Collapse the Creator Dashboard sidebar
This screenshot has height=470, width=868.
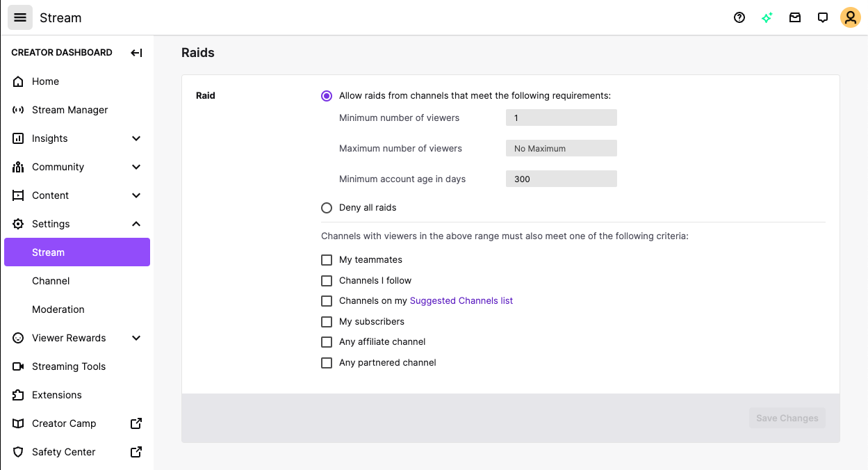(x=136, y=53)
